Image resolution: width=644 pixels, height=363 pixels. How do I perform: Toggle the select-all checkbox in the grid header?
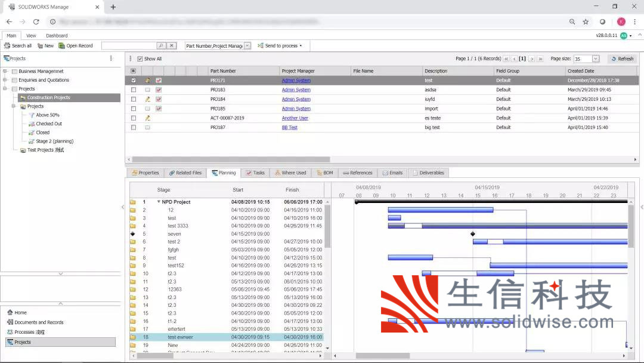[x=134, y=71]
